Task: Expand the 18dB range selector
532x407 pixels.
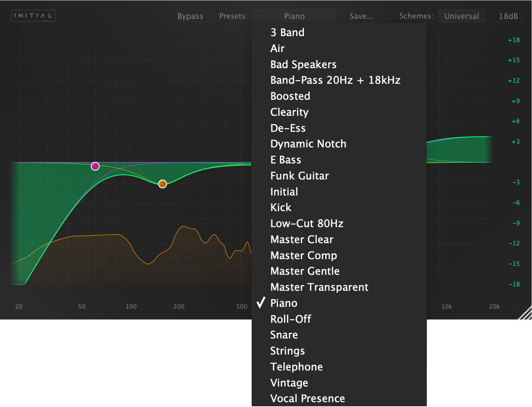Action: (508, 16)
